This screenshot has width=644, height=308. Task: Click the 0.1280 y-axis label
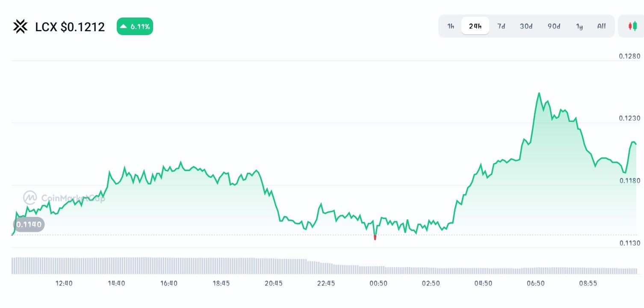[629, 56]
